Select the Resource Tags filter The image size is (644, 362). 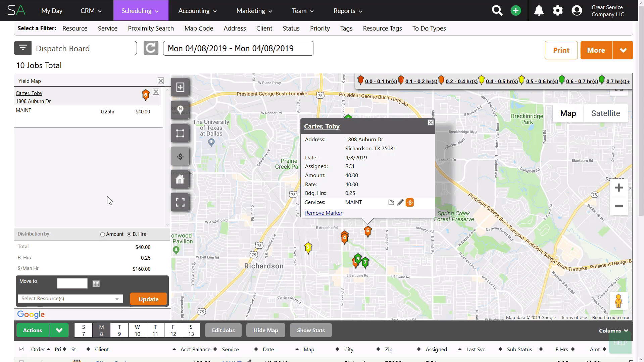(x=382, y=29)
